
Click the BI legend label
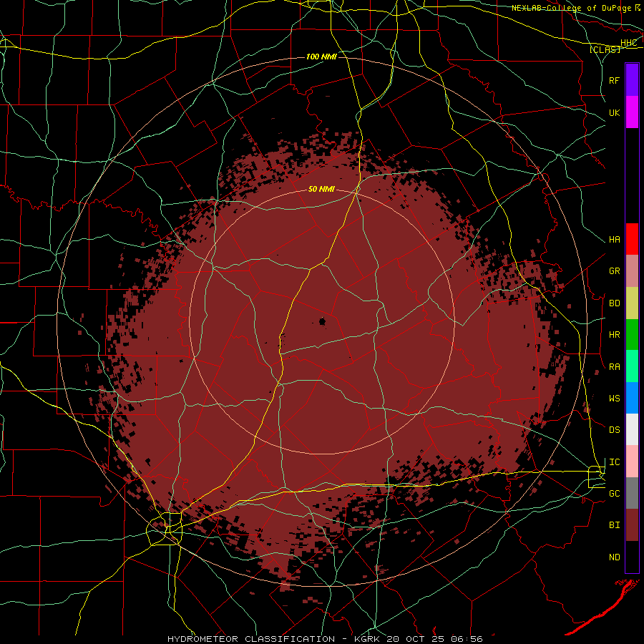point(615,525)
